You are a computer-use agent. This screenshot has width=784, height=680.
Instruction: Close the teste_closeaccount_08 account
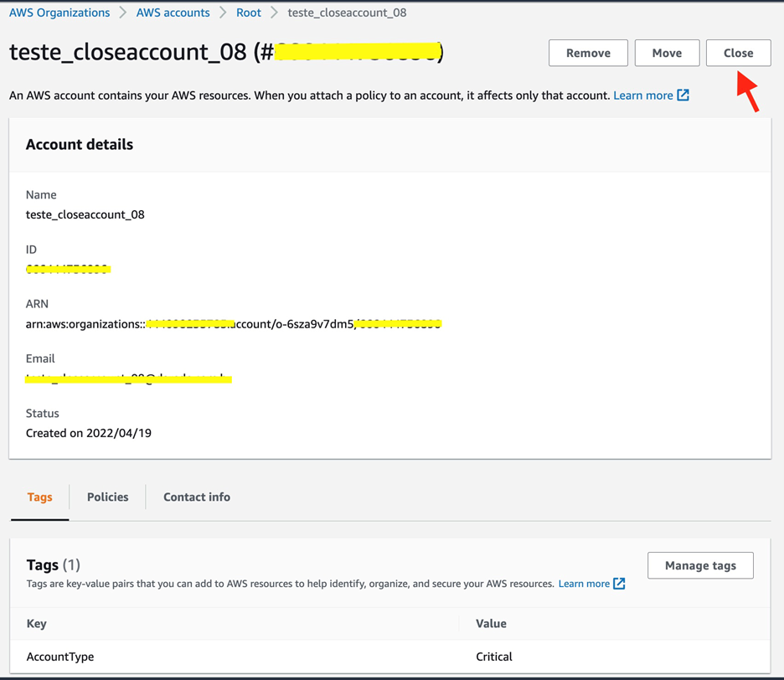point(739,53)
